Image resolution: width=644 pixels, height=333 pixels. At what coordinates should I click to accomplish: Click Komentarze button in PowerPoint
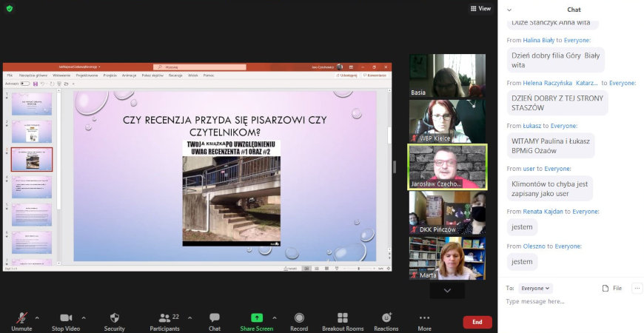(375, 75)
